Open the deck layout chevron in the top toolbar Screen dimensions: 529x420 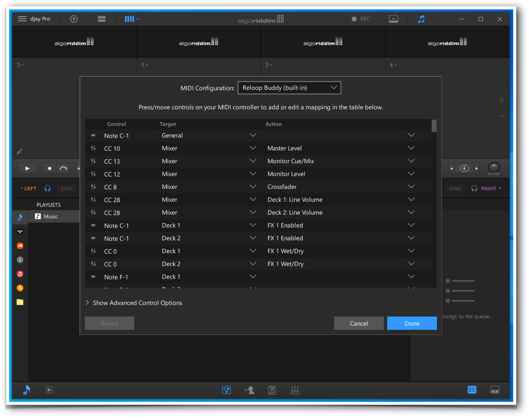pos(138,19)
